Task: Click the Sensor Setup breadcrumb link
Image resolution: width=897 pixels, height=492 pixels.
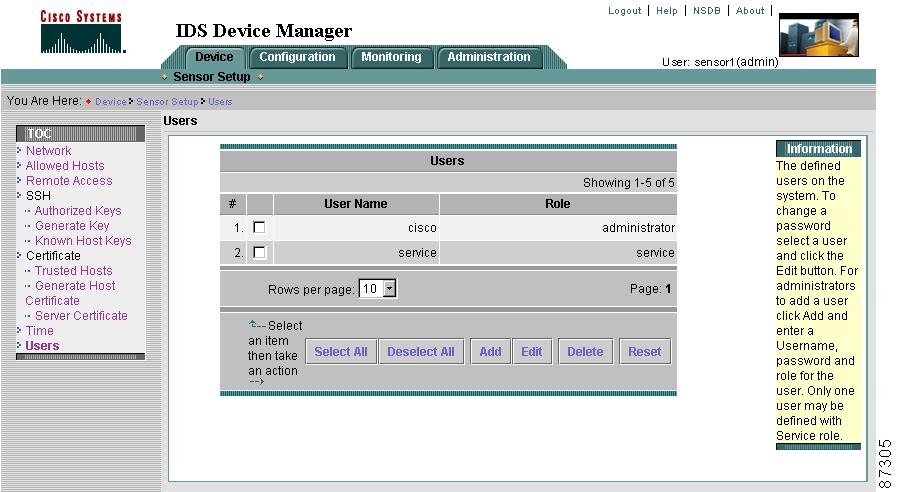Action: [x=167, y=102]
